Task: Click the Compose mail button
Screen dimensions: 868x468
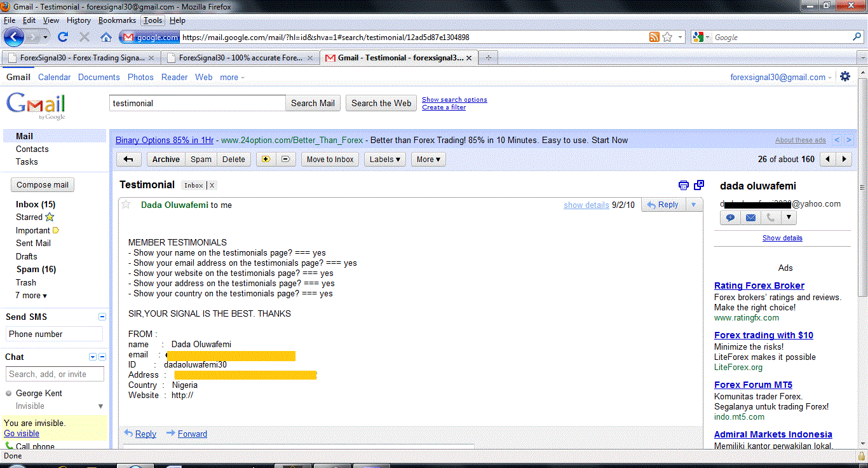Action: [x=43, y=185]
